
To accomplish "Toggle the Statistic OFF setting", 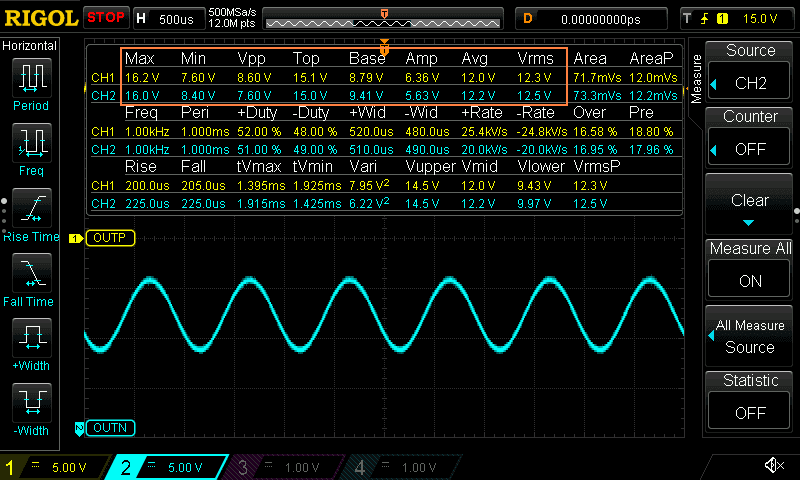I will click(750, 397).
